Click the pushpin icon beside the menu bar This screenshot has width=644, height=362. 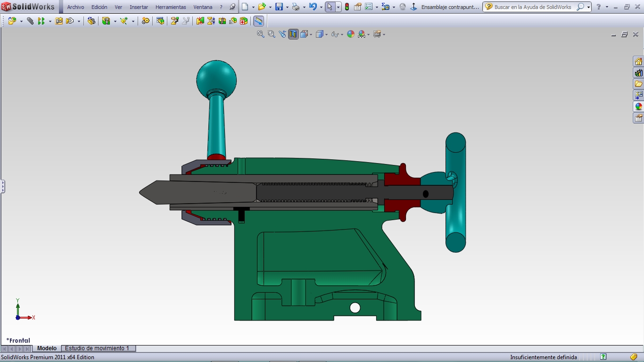click(x=232, y=7)
